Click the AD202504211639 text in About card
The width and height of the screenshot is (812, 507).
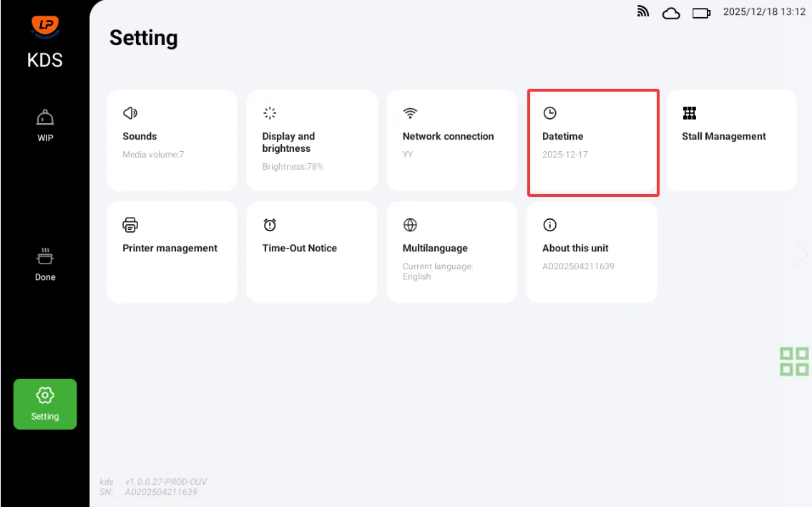(578, 266)
